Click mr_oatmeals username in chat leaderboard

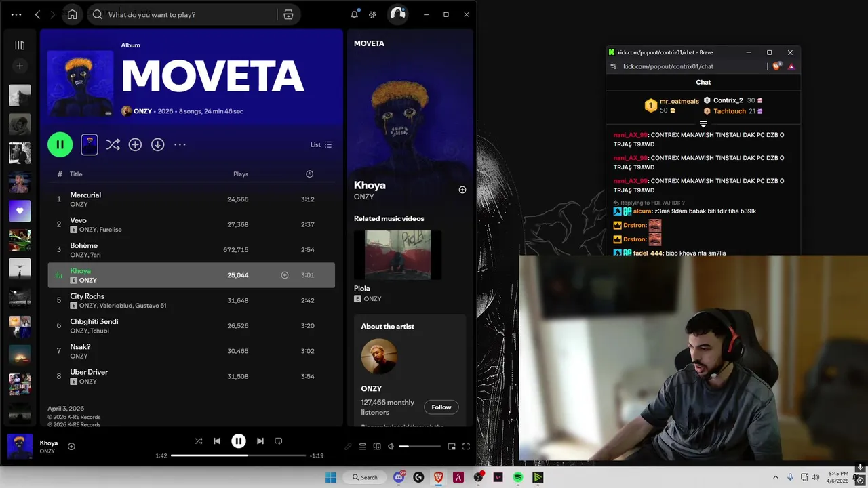tap(679, 101)
